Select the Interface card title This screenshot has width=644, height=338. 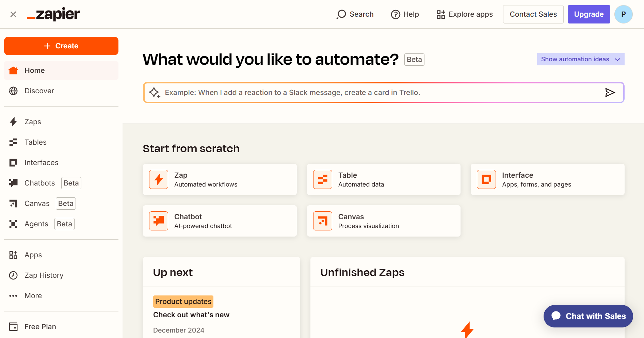[x=517, y=175]
